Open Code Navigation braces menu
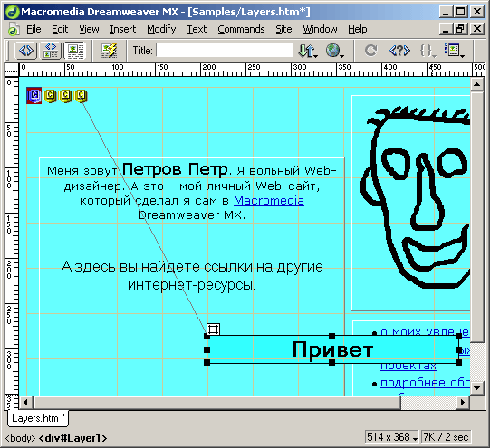 pos(428,51)
